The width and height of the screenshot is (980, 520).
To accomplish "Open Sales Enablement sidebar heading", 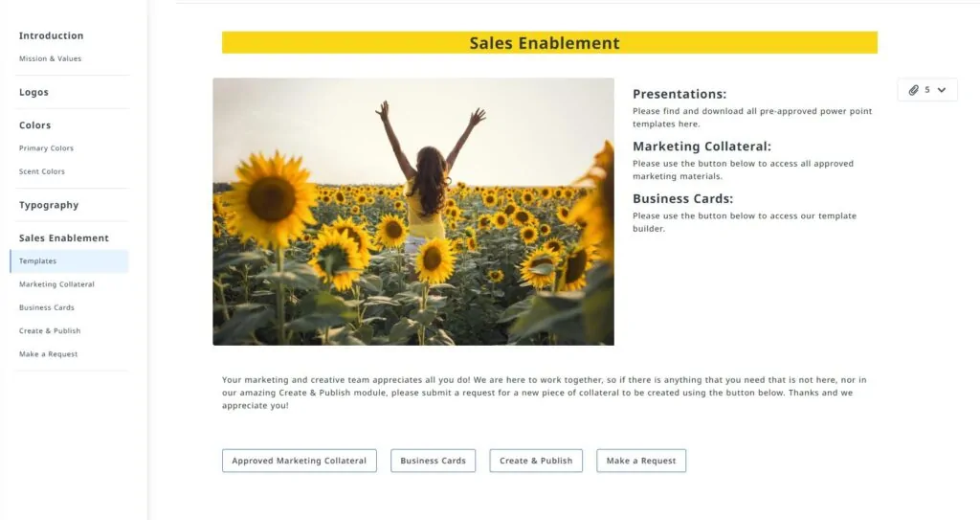I will pos(64,237).
